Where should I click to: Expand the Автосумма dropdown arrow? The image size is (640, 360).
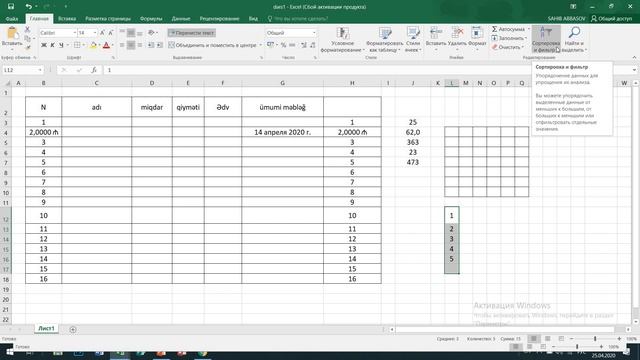pos(528,29)
